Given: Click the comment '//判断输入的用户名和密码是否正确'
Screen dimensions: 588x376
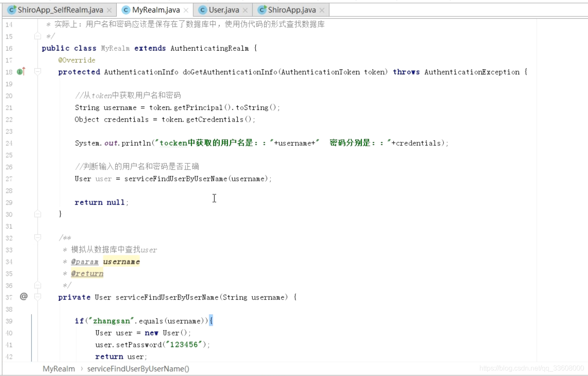Looking at the screenshot, I should click(x=137, y=166).
